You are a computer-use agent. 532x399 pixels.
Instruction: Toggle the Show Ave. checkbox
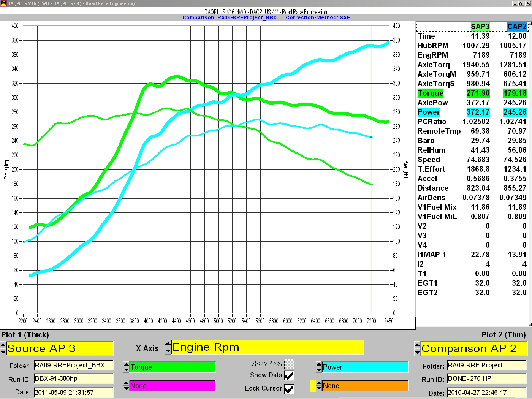289,364
